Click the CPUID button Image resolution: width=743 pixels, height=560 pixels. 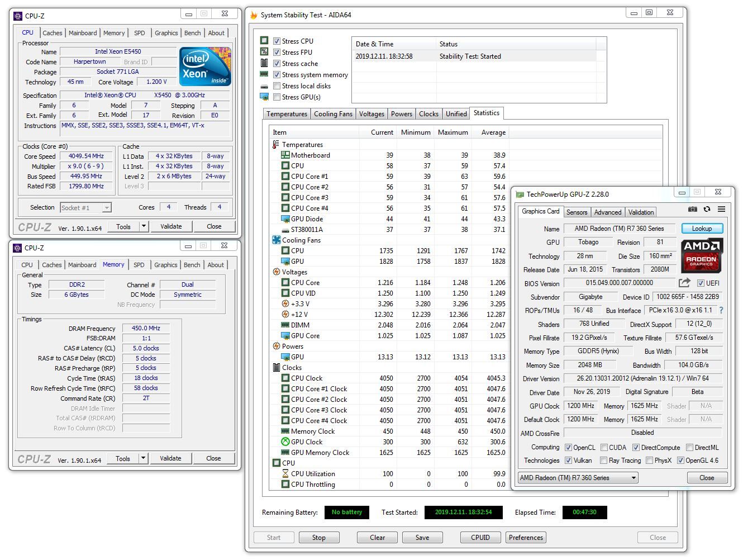[480, 538]
